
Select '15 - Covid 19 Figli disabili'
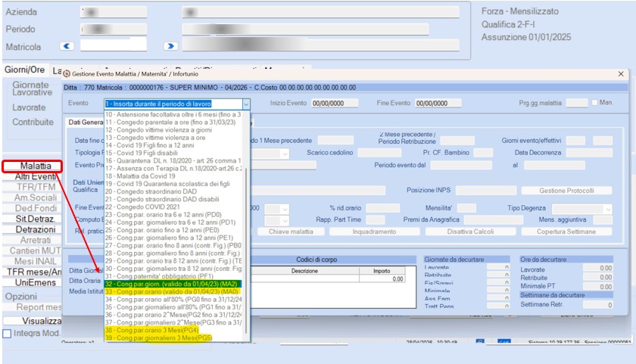[x=173, y=153]
